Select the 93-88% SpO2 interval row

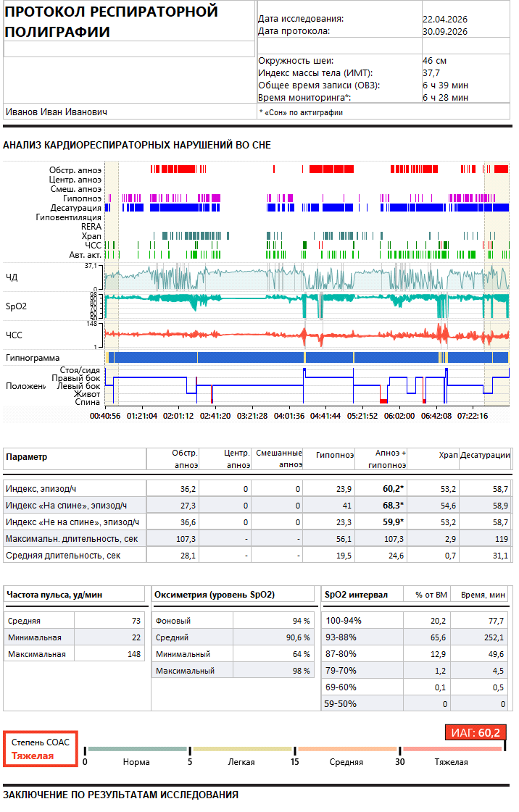(415, 637)
